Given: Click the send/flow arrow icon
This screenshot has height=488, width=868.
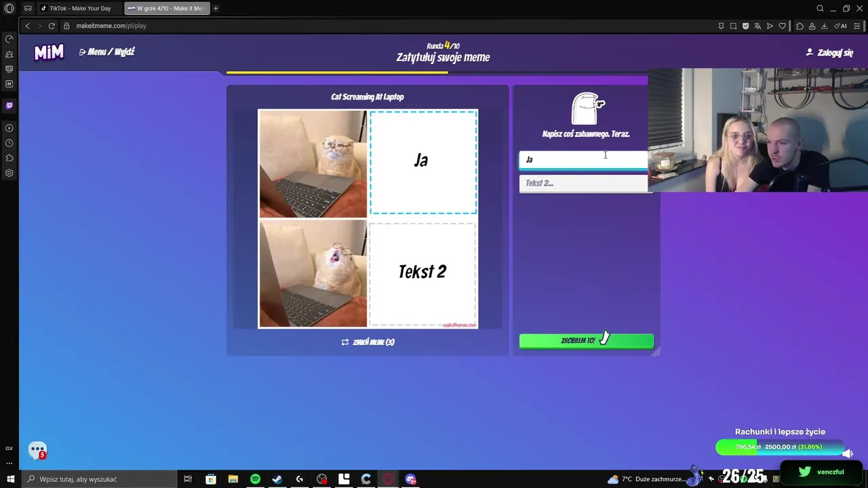Looking at the screenshot, I should (x=770, y=26).
